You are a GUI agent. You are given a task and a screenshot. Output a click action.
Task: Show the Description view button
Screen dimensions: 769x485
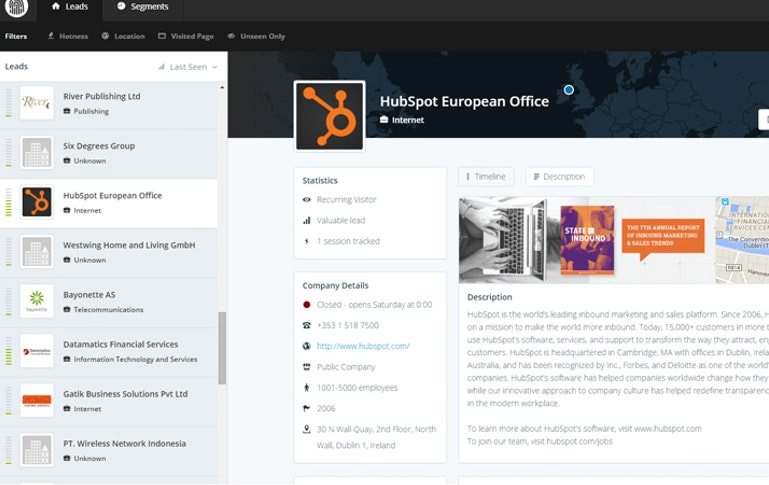559,177
